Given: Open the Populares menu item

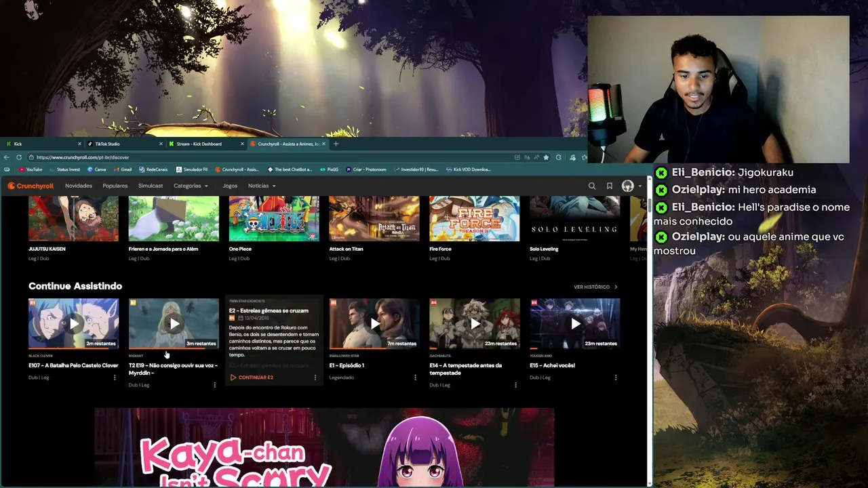Looking at the screenshot, I should [115, 186].
